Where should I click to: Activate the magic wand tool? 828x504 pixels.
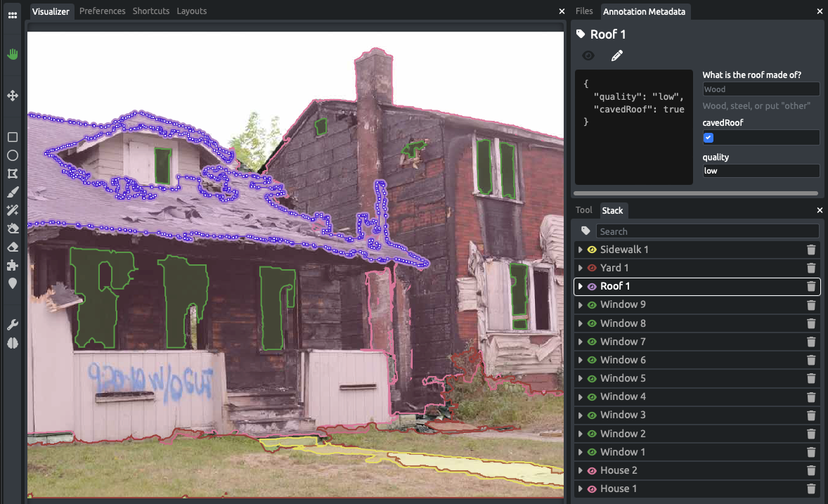11,209
